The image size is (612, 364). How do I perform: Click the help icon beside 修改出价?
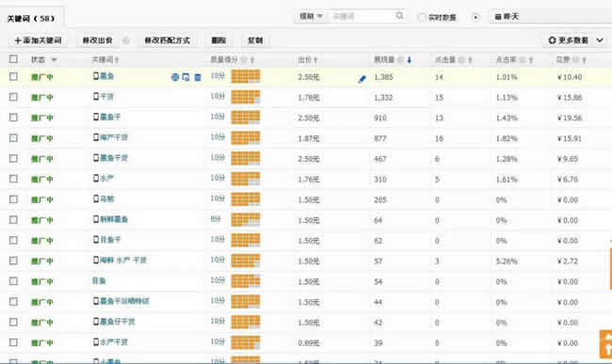coord(125,40)
